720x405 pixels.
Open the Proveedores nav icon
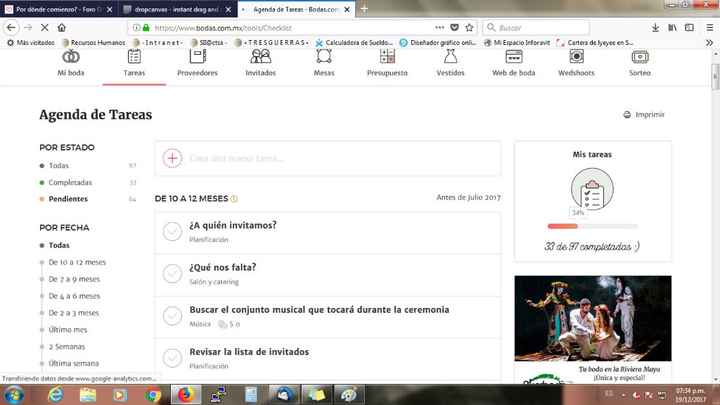tap(197, 58)
